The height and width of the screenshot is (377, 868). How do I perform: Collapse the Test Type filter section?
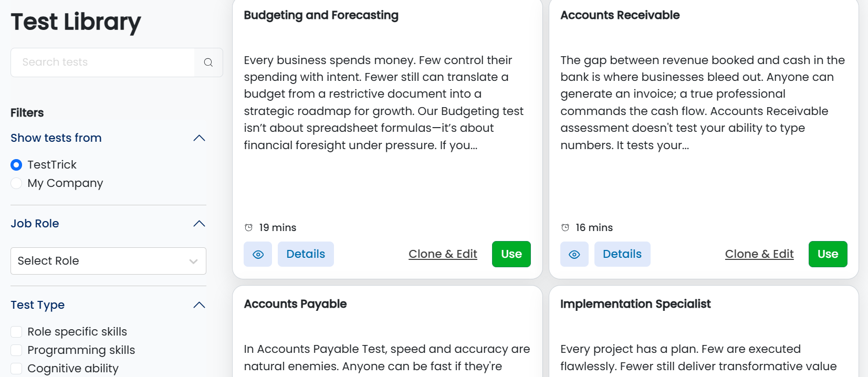click(x=199, y=305)
